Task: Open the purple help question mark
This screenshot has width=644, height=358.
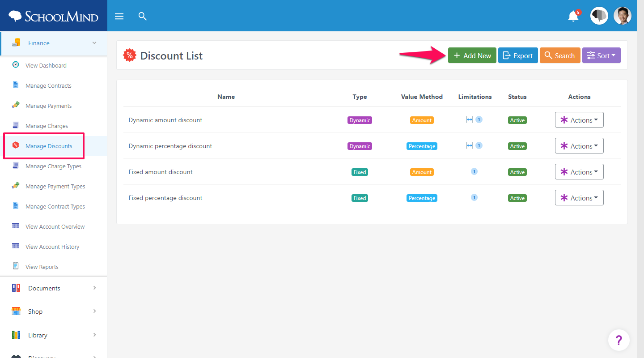Action: coord(619,340)
